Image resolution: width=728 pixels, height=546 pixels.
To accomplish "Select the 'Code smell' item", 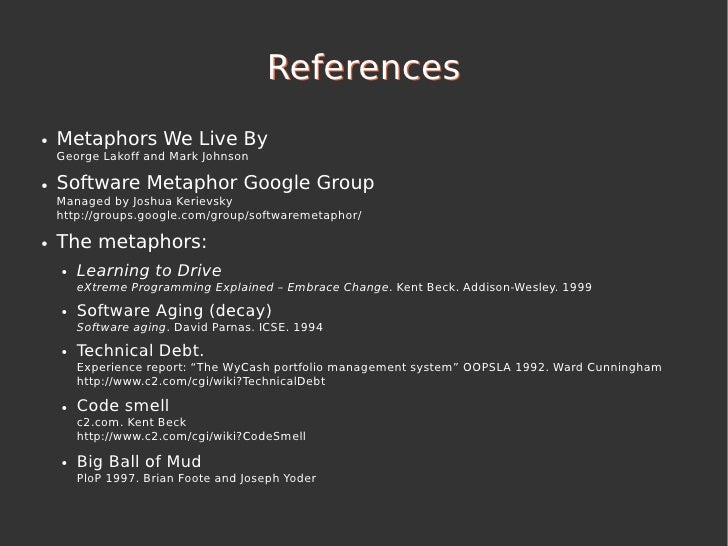I will (x=123, y=406).
